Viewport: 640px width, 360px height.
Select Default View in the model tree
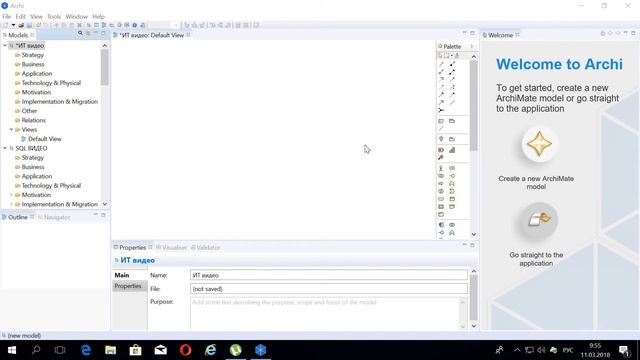(41, 139)
